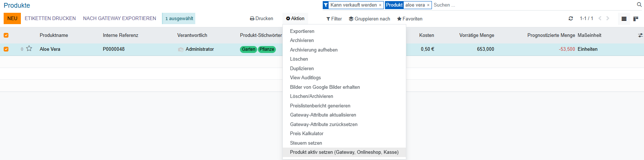Screen dimensions: 644x160
Task: Click the drag handle on Aloe Vera row
Action: (22, 49)
